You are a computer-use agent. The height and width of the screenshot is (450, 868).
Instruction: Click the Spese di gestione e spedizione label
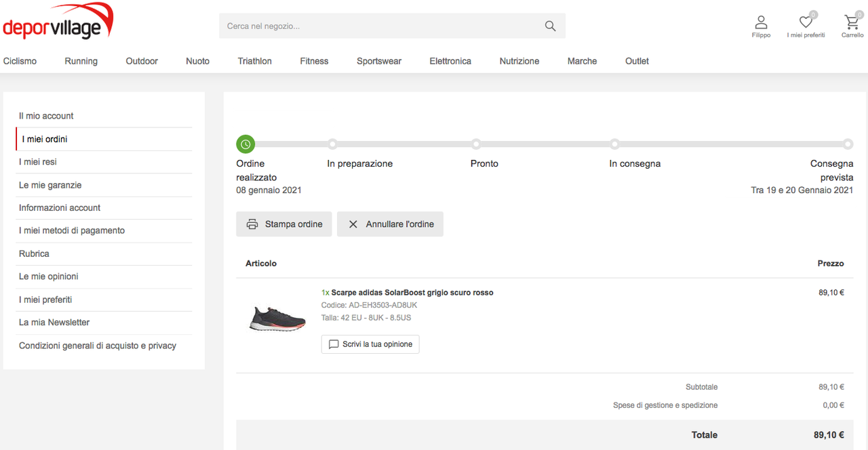(665, 405)
